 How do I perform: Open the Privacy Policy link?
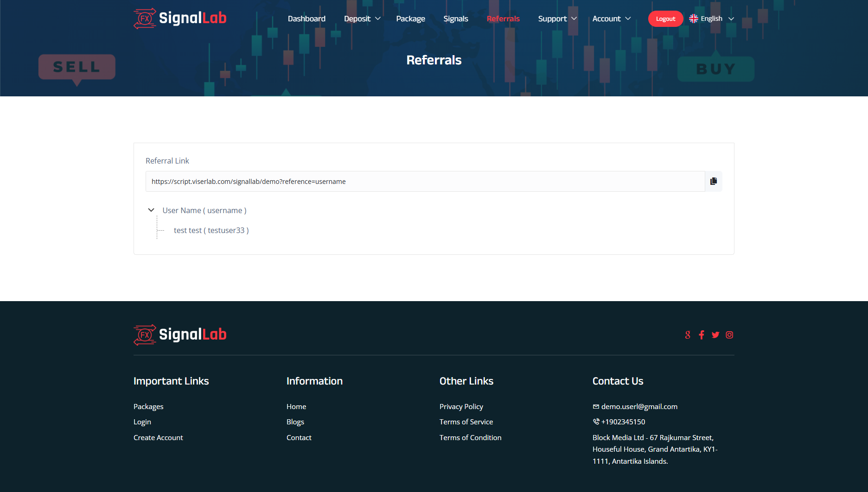pos(461,406)
